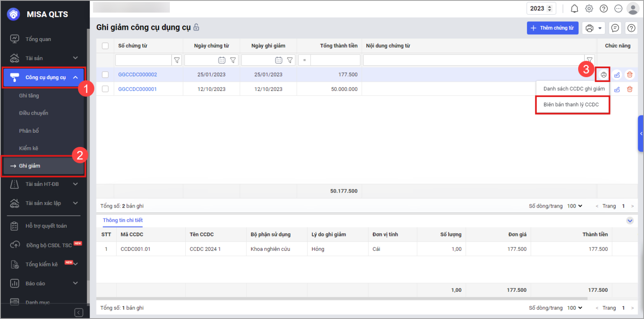This screenshot has height=319, width=644.
Task: Tick the checkbox for row GGCCDC000002
Action: [105, 75]
